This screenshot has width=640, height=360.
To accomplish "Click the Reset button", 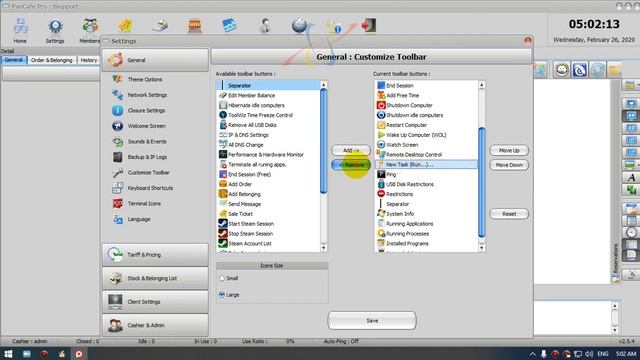I will tap(509, 214).
